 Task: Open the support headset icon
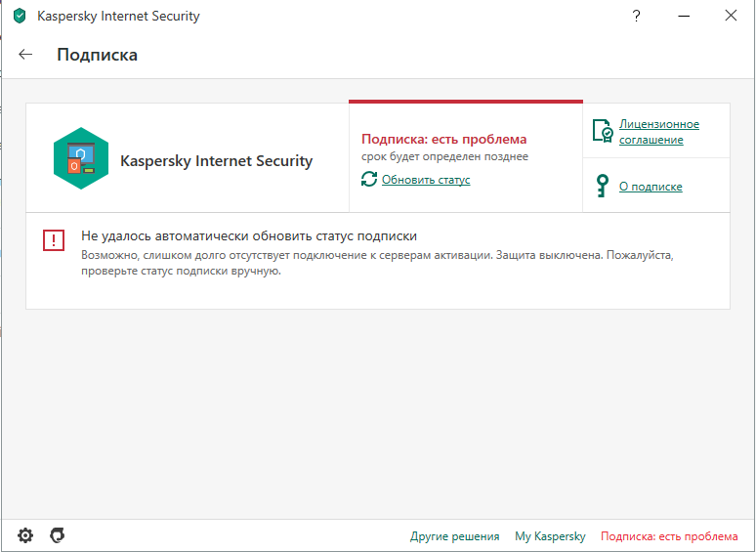tap(58, 535)
